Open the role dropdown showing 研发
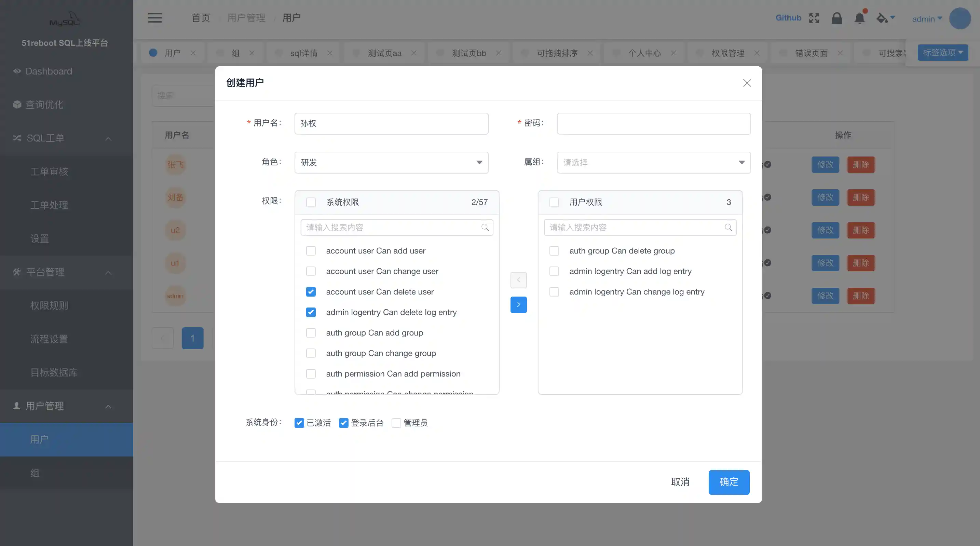The image size is (980, 546). (x=391, y=163)
